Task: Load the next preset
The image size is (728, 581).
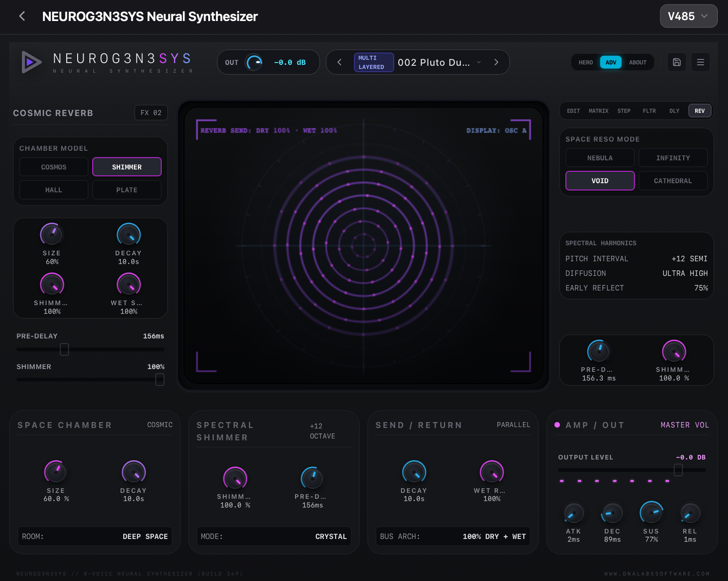Action: [496, 62]
